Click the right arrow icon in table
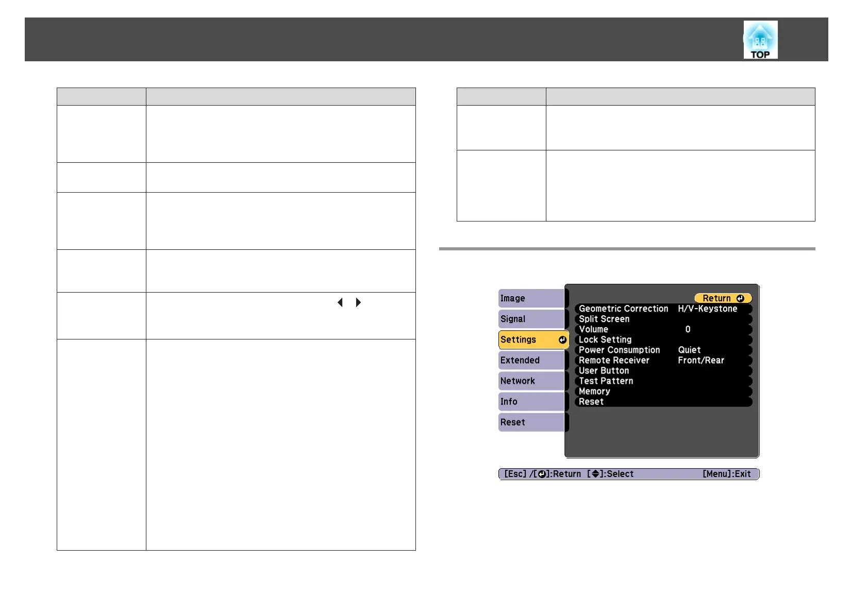Image resolution: width=868 pixels, height=613 pixels. tap(358, 302)
